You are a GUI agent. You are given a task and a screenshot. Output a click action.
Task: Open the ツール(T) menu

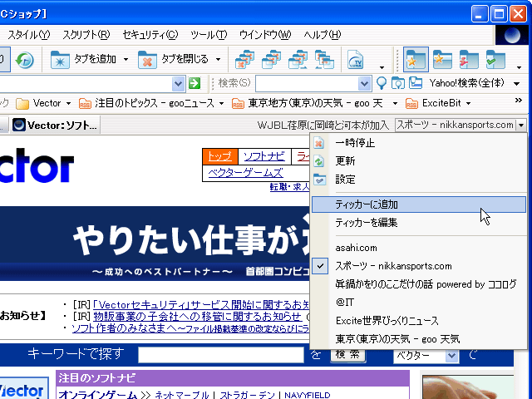[209, 35]
